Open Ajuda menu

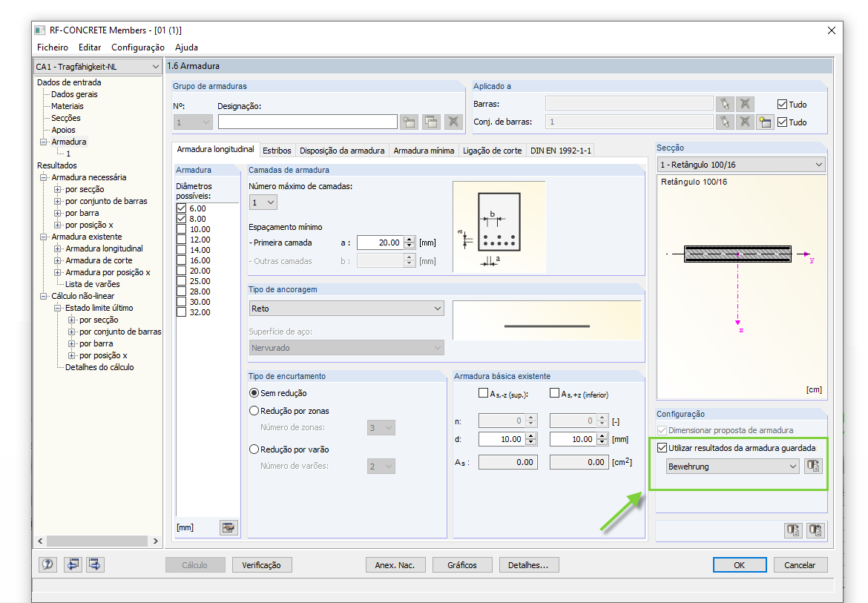pyautogui.click(x=186, y=47)
